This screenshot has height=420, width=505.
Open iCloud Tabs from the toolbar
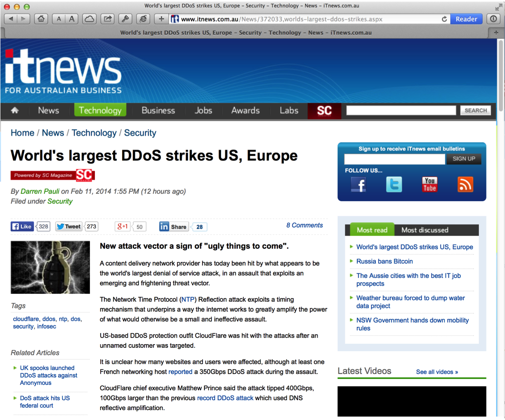click(x=90, y=19)
